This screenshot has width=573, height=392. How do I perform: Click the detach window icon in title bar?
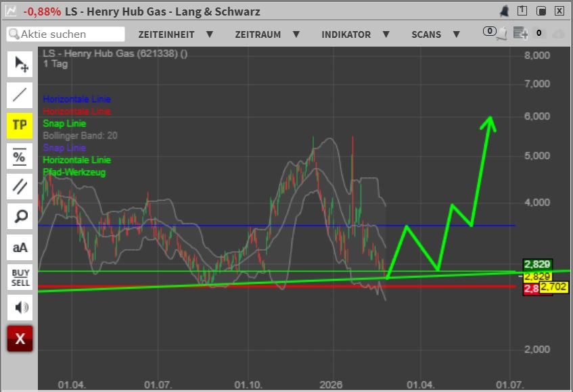pyautogui.click(x=541, y=11)
